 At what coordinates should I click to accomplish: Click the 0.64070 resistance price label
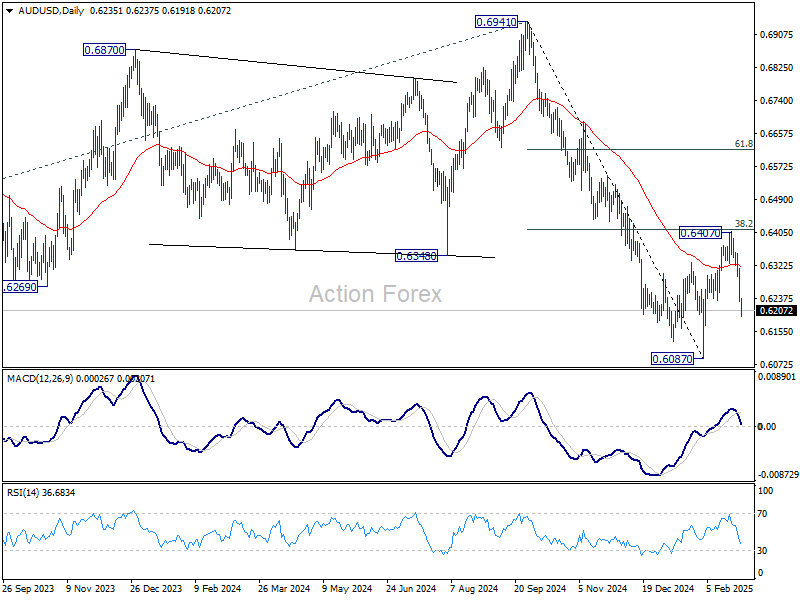pyautogui.click(x=701, y=233)
